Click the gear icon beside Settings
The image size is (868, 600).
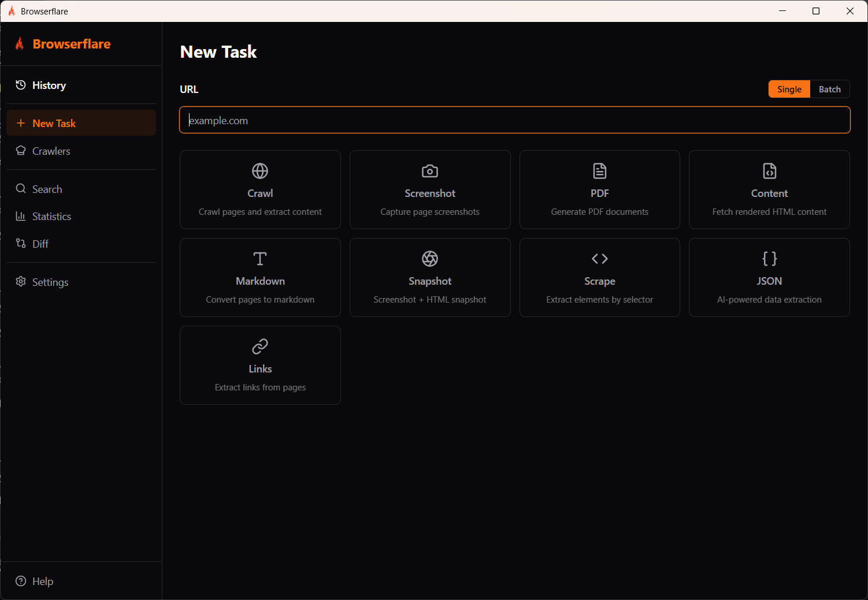tap(21, 281)
